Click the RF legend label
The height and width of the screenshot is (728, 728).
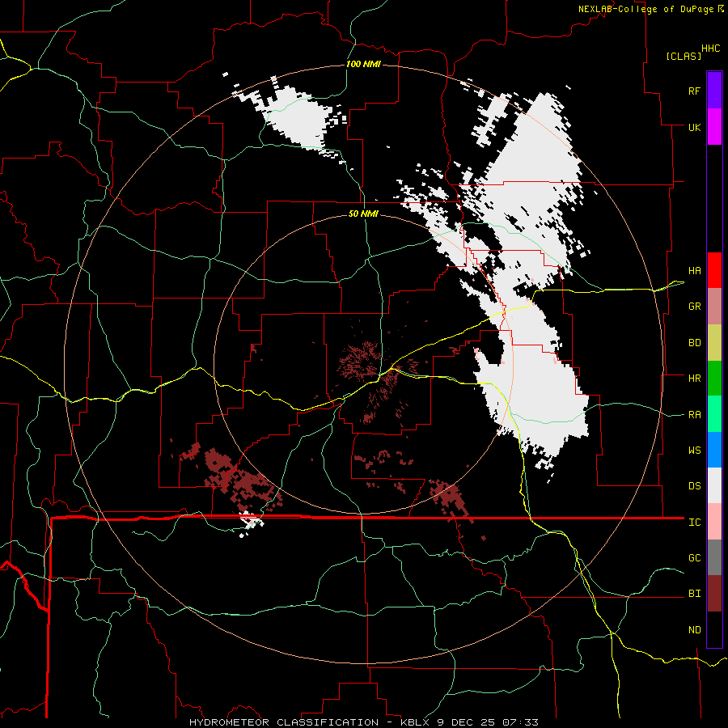[694, 91]
